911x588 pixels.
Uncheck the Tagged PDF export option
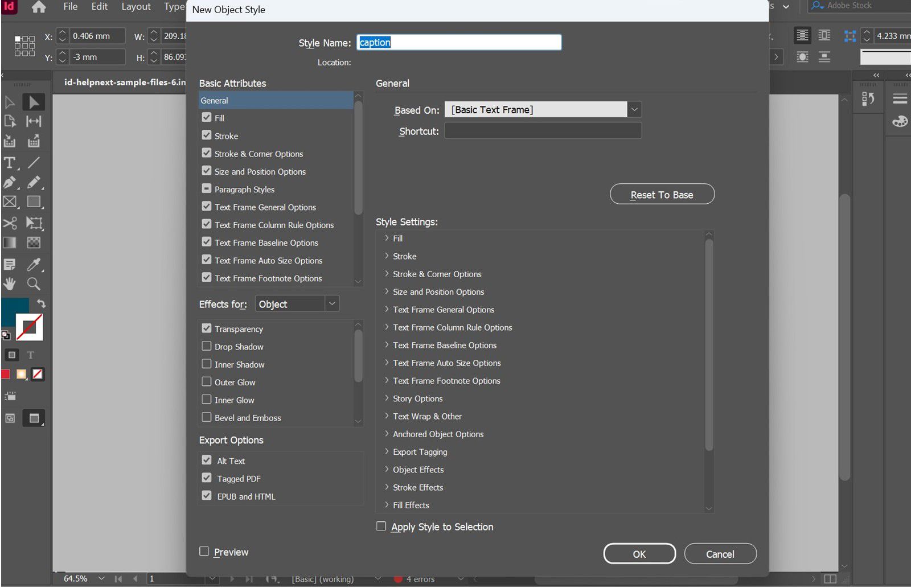click(207, 478)
